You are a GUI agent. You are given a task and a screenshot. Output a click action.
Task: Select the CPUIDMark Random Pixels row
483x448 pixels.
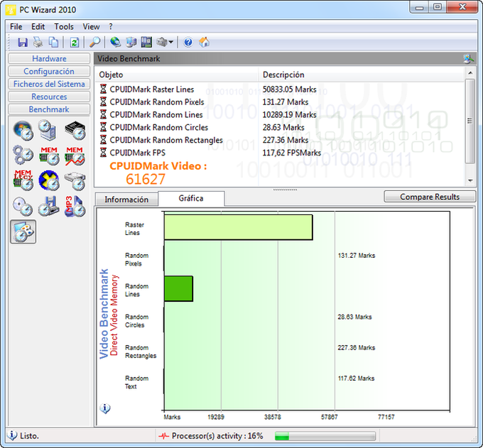coord(280,102)
